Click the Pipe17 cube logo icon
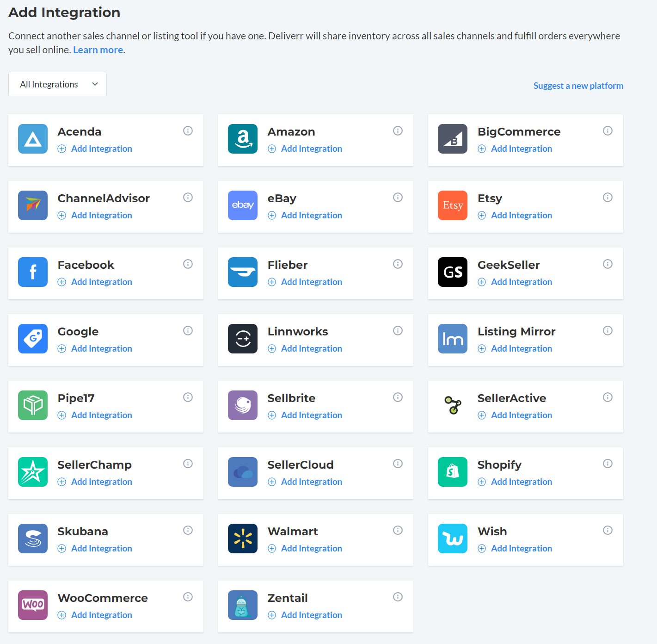Viewport: 657px width, 644px height. 33,405
